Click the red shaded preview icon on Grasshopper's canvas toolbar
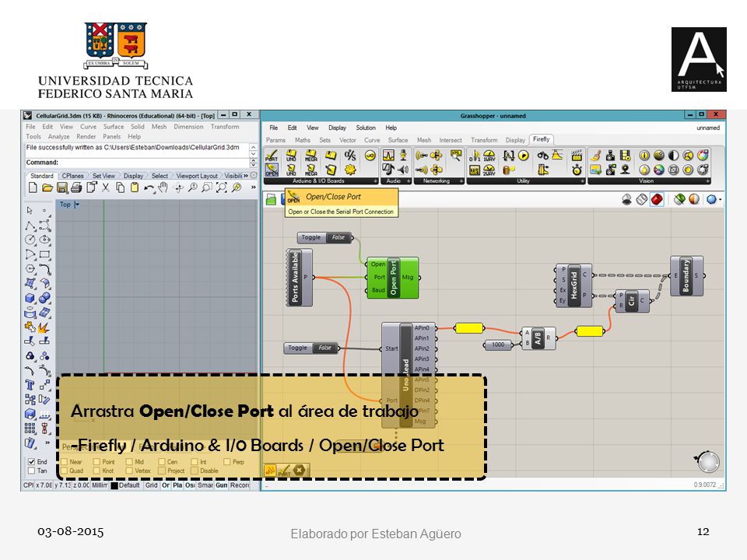Screen dimensions: 747x560 (x=657, y=200)
